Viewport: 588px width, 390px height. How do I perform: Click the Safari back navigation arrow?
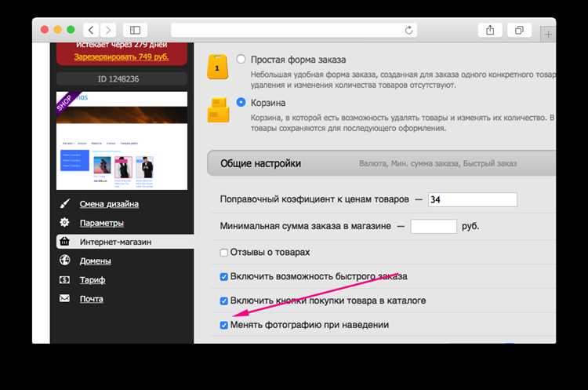90,30
